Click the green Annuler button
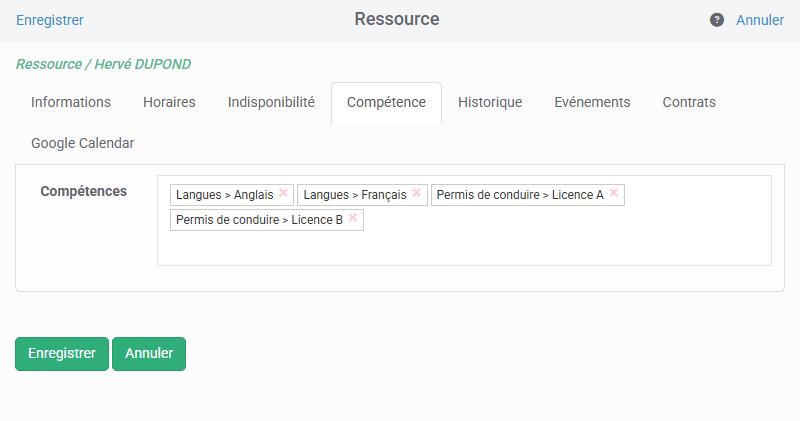The image size is (800, 421). coord(149,354)
